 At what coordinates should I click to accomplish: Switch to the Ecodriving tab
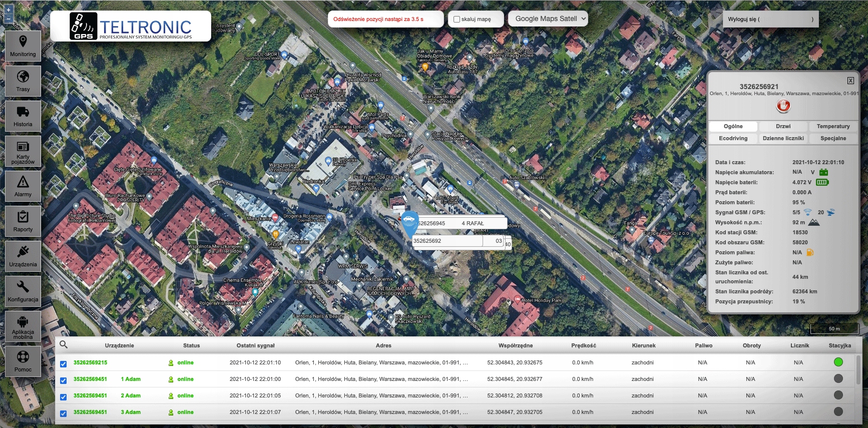[733, 139]
